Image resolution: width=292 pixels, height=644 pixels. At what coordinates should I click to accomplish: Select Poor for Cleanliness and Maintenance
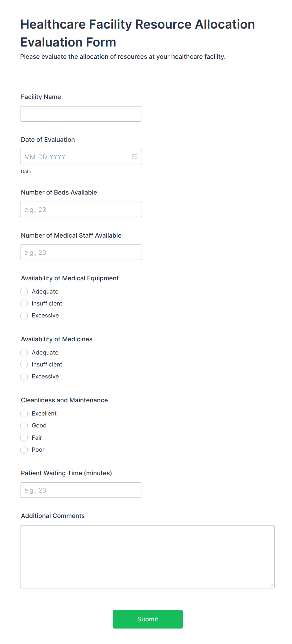coord(24,449)
